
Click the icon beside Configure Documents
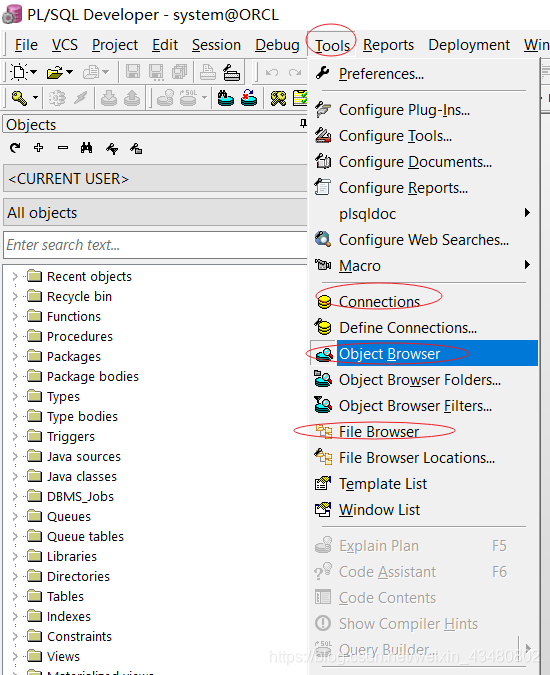click(323, 161)
